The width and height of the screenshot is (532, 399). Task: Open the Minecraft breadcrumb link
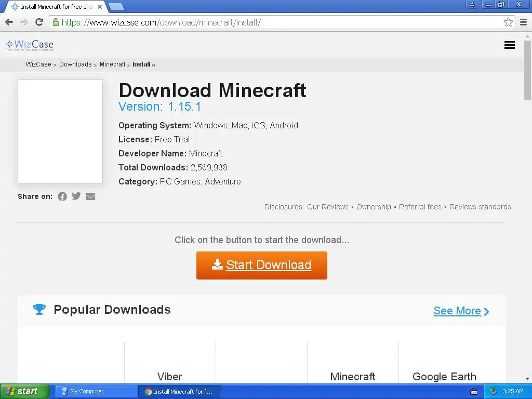coord(112,64)
